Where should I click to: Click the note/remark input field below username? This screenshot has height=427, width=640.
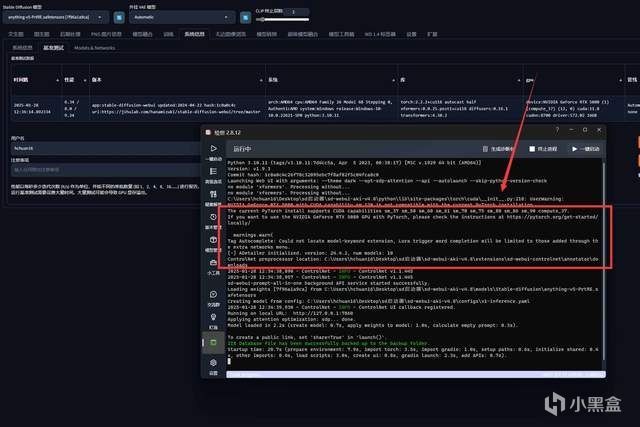tap(105, 170)
